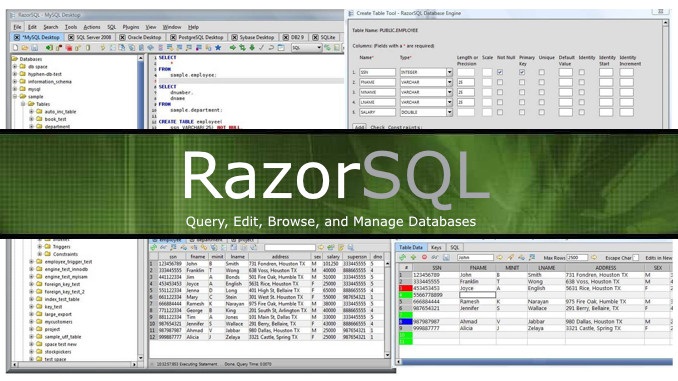
Task: Switch to the PostgreSQL Desktop tab
Action: [x=197, y=37]
